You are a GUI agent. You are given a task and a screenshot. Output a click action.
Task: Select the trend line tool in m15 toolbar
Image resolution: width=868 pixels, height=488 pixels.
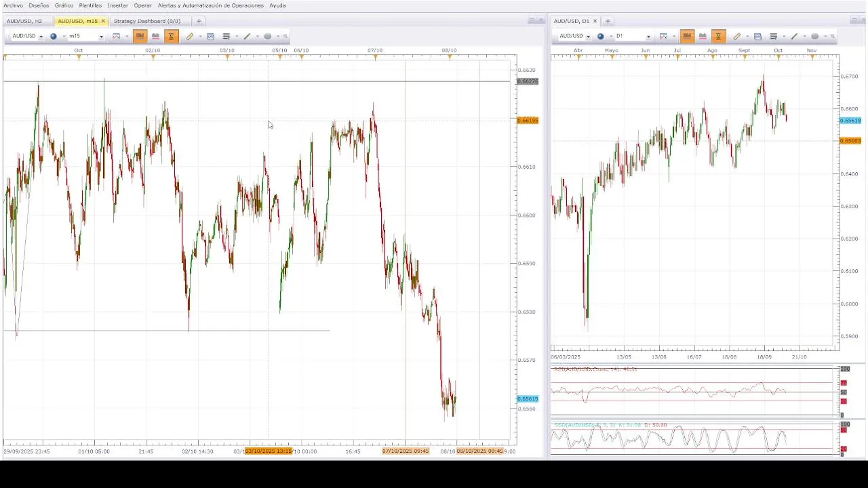[x=247, y=36]
